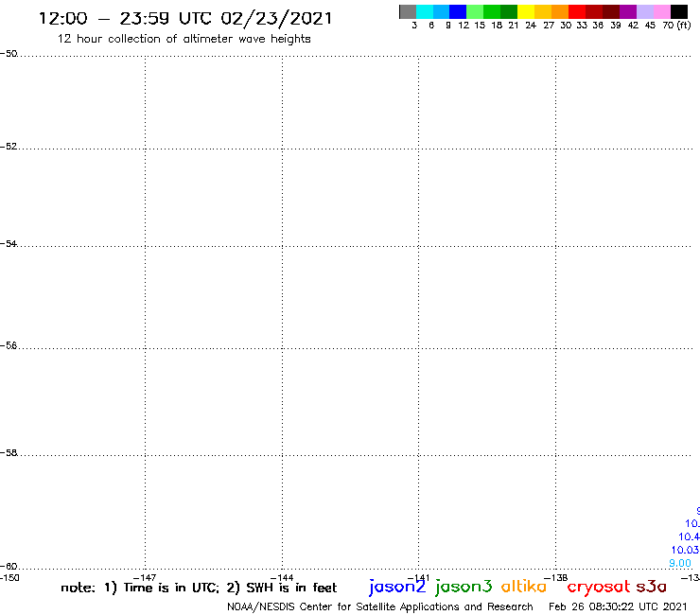Click the '12:00 – 23:59 UTC 02/23/2021' title
The width and height of the screenshot is (700, 615).
pos(185,19)
